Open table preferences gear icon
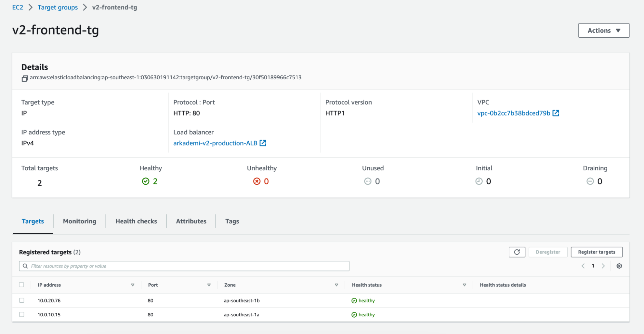This screenshot has width=644, height=334. click(619, 266)
